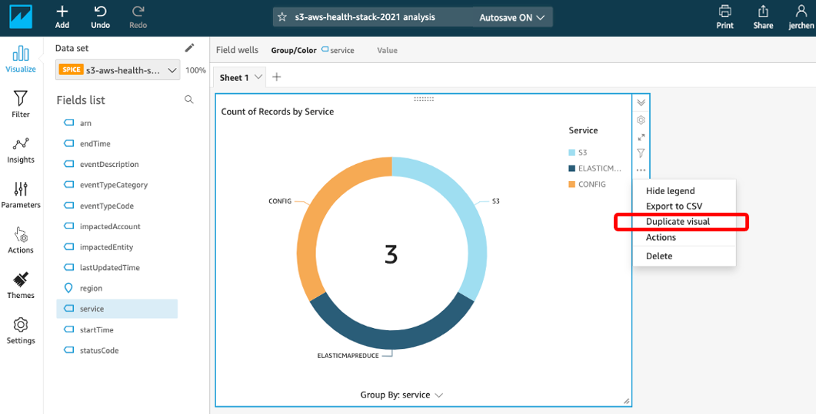816x414 pixels.
Task: Click the ELASTICM... legend color swatch
Action: click(x=572, y=168)
